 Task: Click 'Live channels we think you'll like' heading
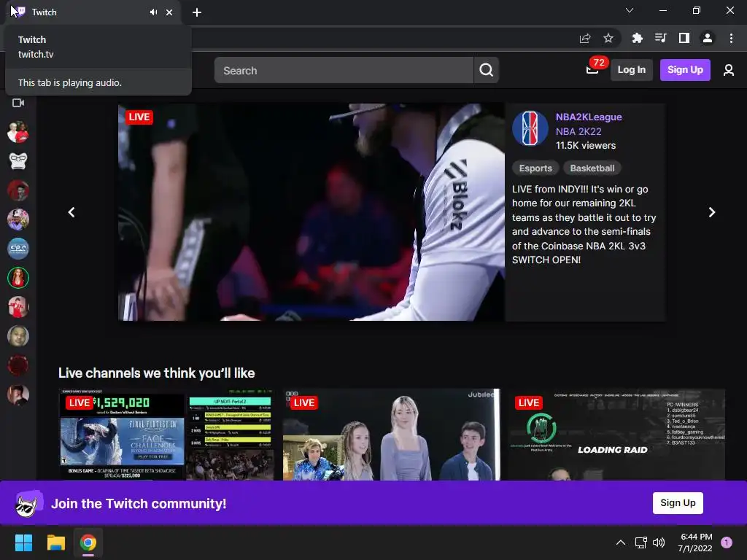(x=156, y=373)
